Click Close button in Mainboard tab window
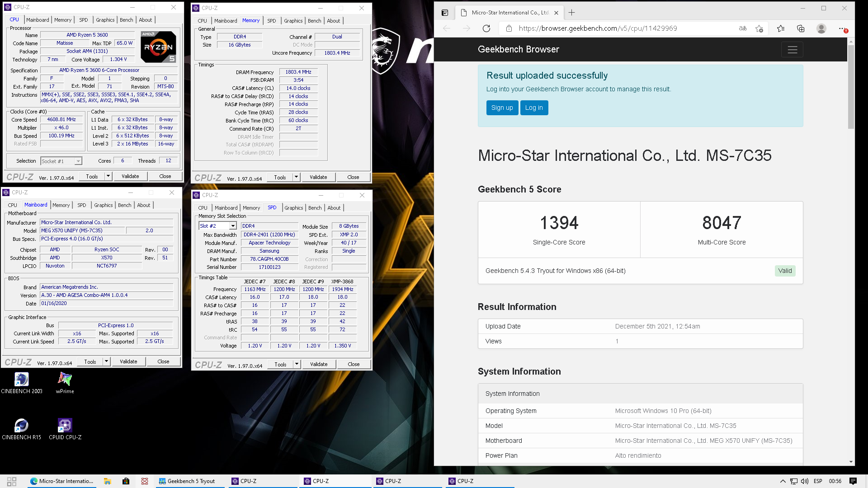 163,361
